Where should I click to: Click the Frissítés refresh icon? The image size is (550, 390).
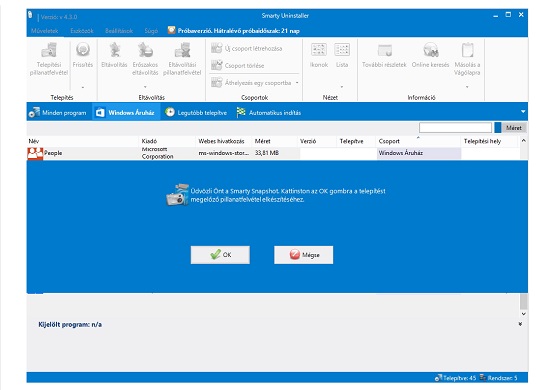[83, 50]
